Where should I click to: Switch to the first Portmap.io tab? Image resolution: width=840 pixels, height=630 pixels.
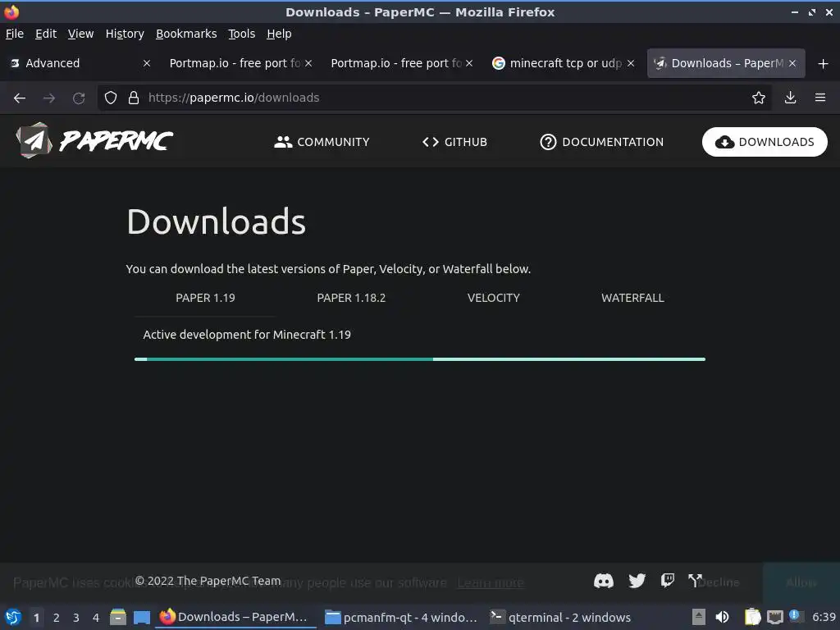pyautogui.click(x=235, y=63)
